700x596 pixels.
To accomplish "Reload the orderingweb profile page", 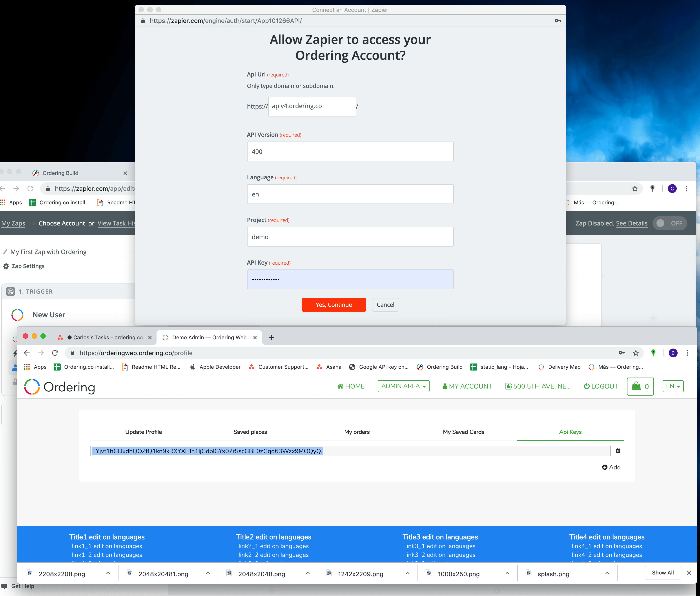I will [x=55, y=353].
